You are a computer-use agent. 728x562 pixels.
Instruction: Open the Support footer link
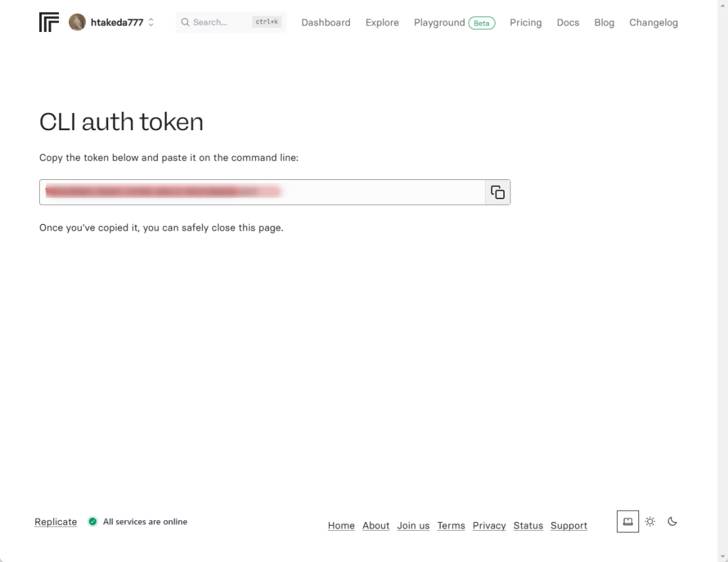pyautogui.click(x=569, y=525)
